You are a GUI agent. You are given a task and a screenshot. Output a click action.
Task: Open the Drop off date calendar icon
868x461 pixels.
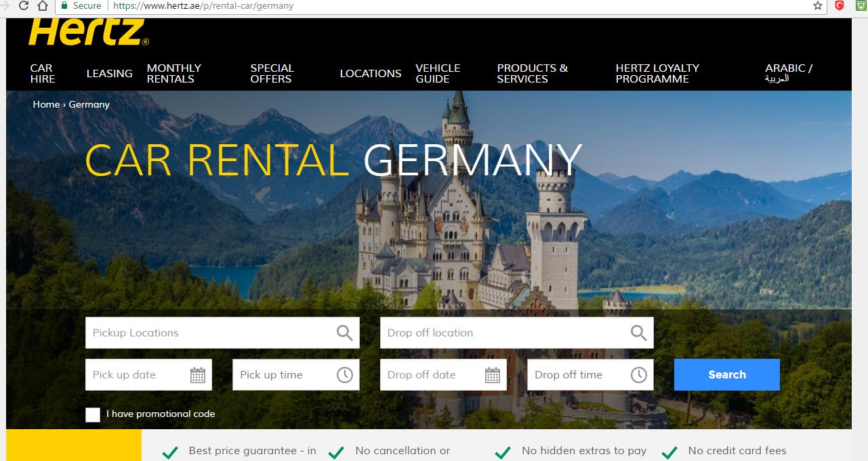pyautogui.click(x=493, y=375)
